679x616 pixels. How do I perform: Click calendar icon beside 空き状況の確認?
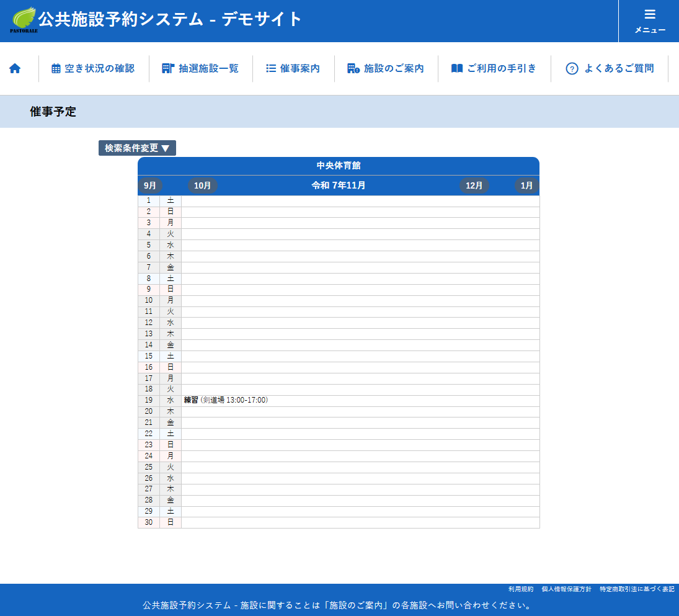(56, 69)
